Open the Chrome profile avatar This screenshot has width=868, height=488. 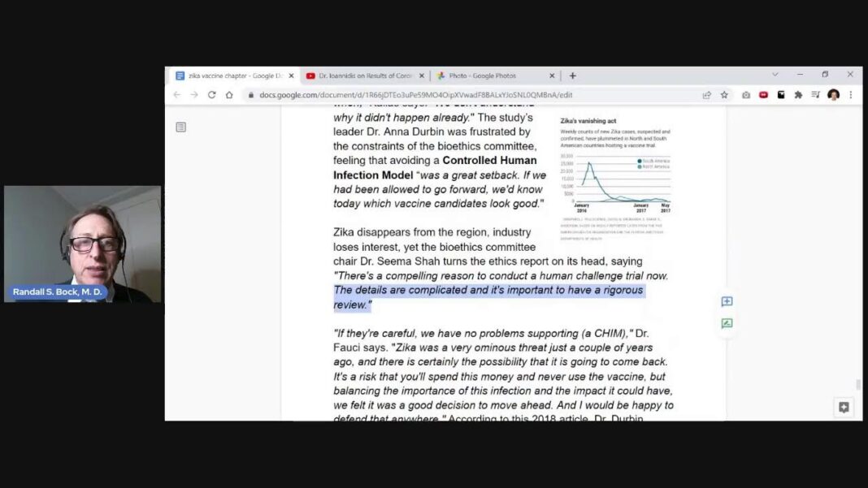(x=833, y=95)
